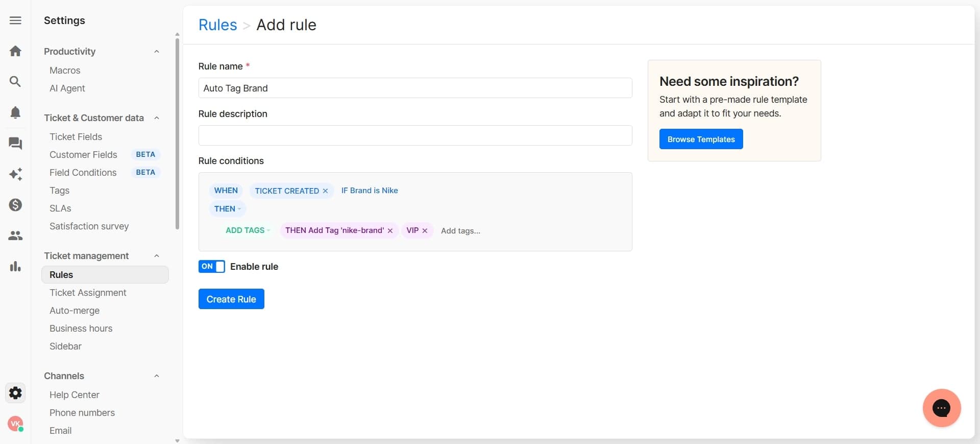Open the live chat widget bubble
This screenshot has width=980, height=444.
point(941,408)
